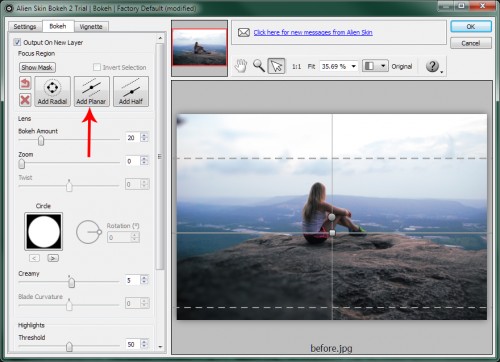Click the Show Mask button
The image size is (500, 362).
point(37,68)
